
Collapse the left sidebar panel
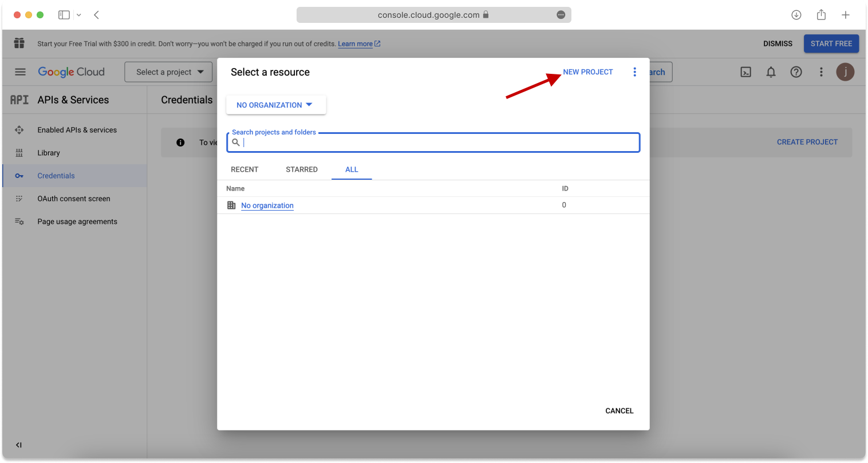(19, 445)
